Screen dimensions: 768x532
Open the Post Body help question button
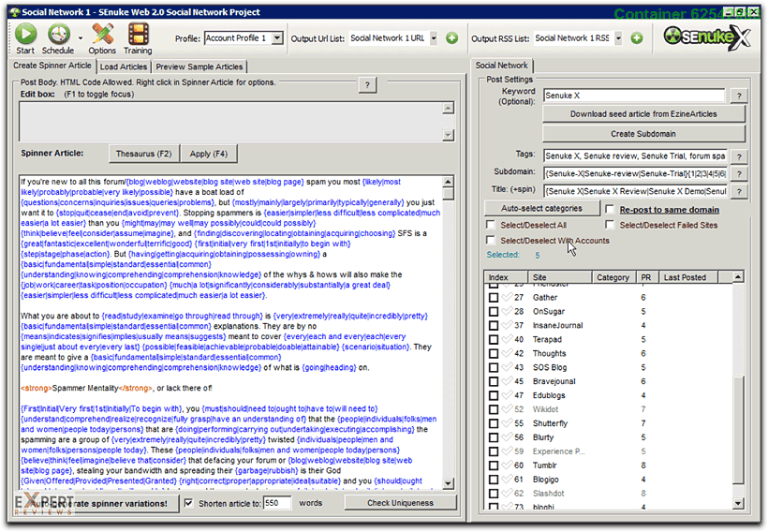[x=367, y=85]
